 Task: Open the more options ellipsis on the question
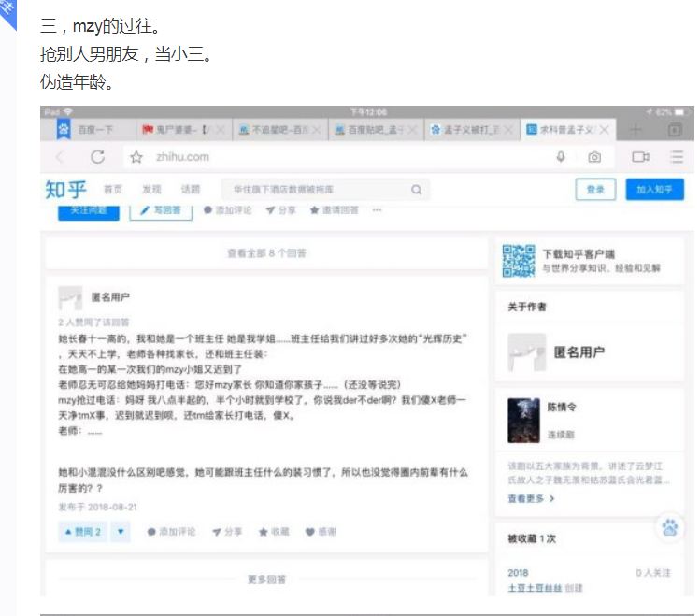click(x=378, y=210)
